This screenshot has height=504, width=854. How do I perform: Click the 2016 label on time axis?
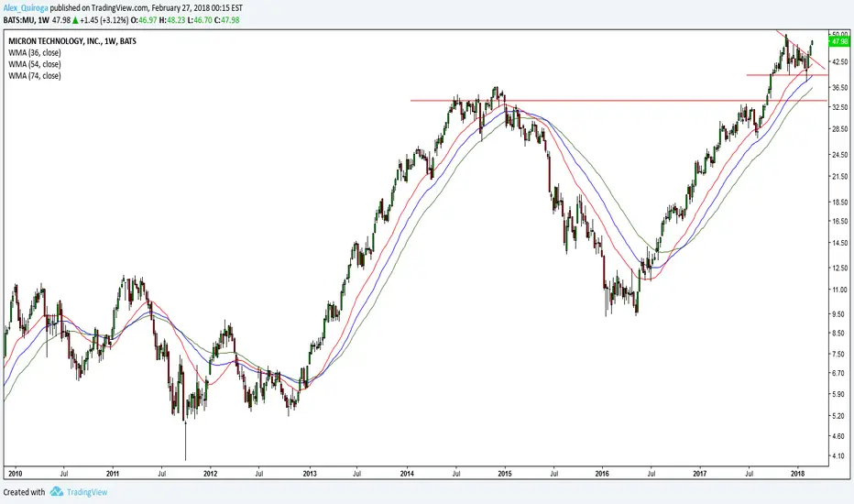pyautogui.click(x=602, y=474)
